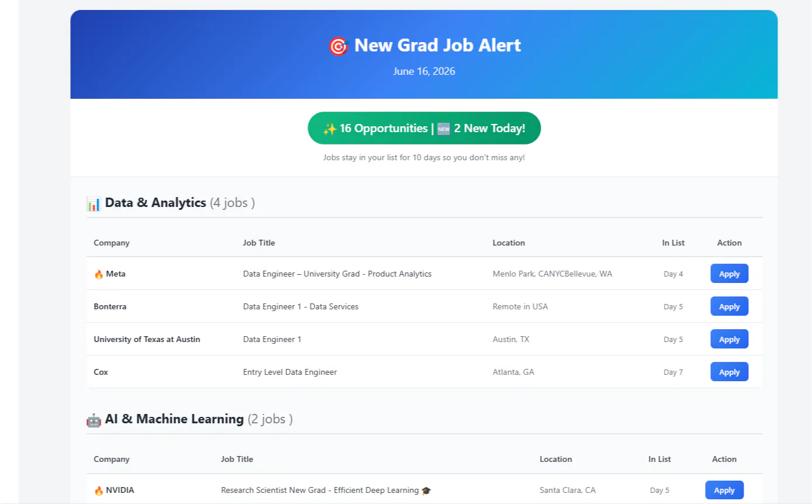Viewport: 812px width, 504px height.
Task: Click the (2 jobs) count label
Action: [270, 419]
